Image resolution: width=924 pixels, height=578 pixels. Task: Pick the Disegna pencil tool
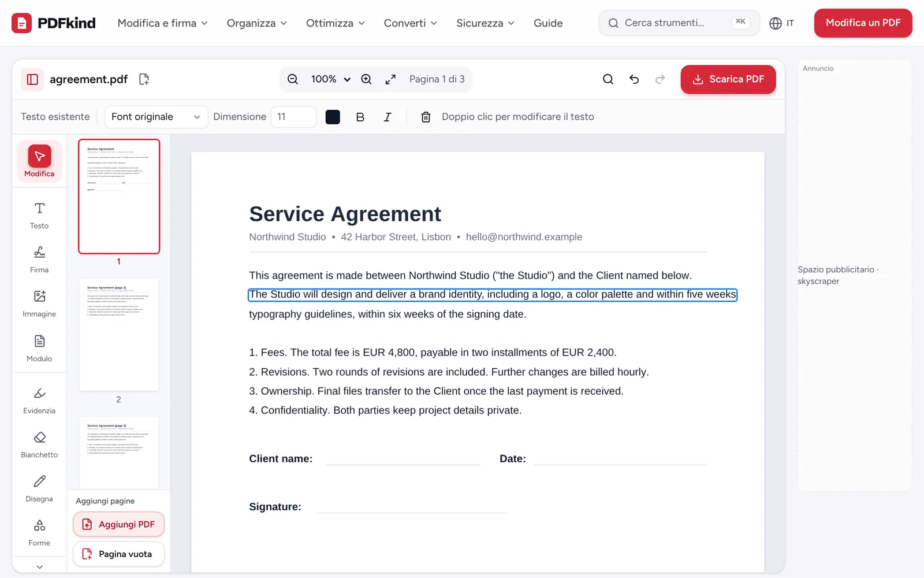click(x=39, y=489)
